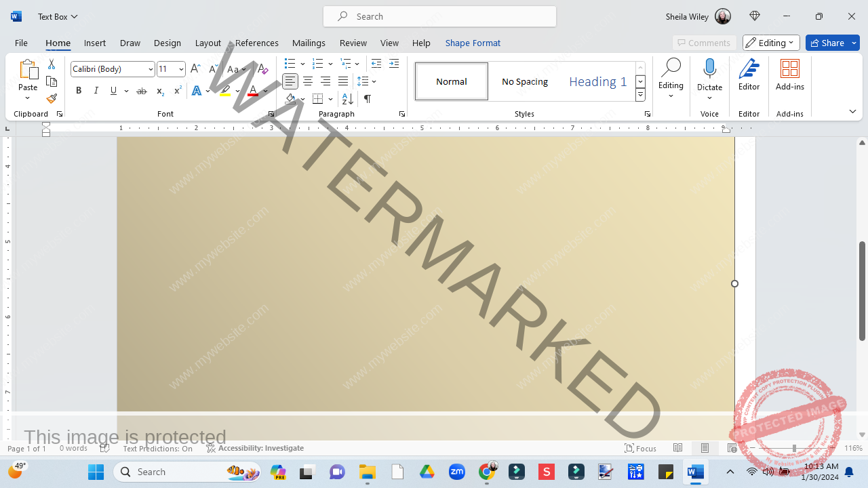Open the Change Case dropdown
868x488 pixels.
click(x=237, y=69)
